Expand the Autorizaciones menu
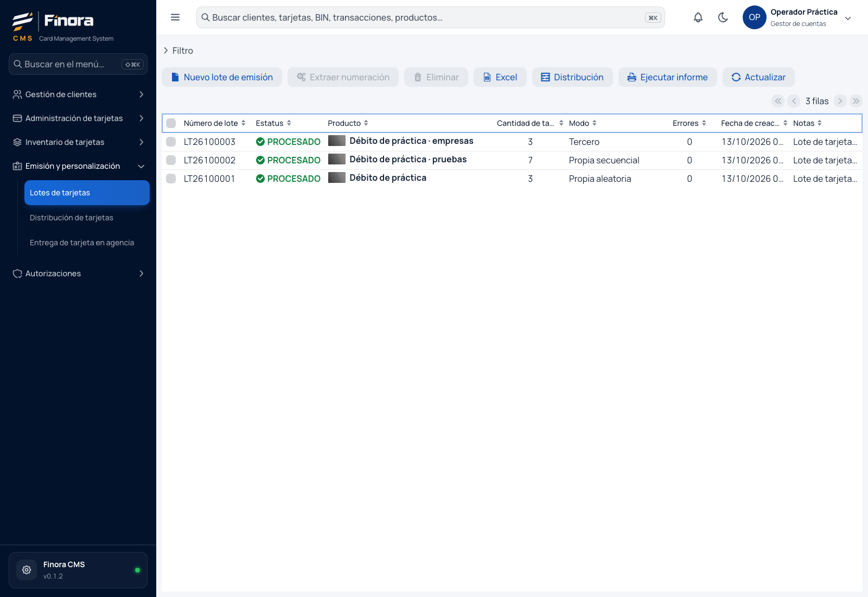This screenshot has width=868, height=597. point(78,274)
